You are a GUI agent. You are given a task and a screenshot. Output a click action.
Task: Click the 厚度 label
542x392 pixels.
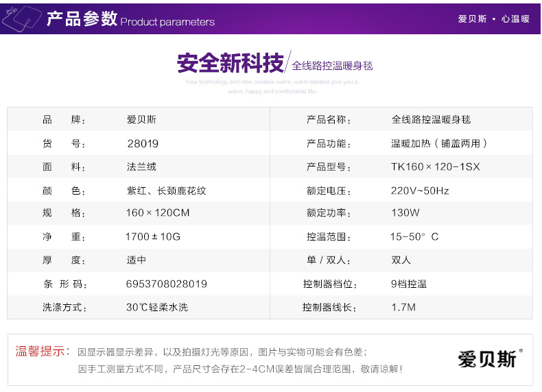[x=64, y=260]
